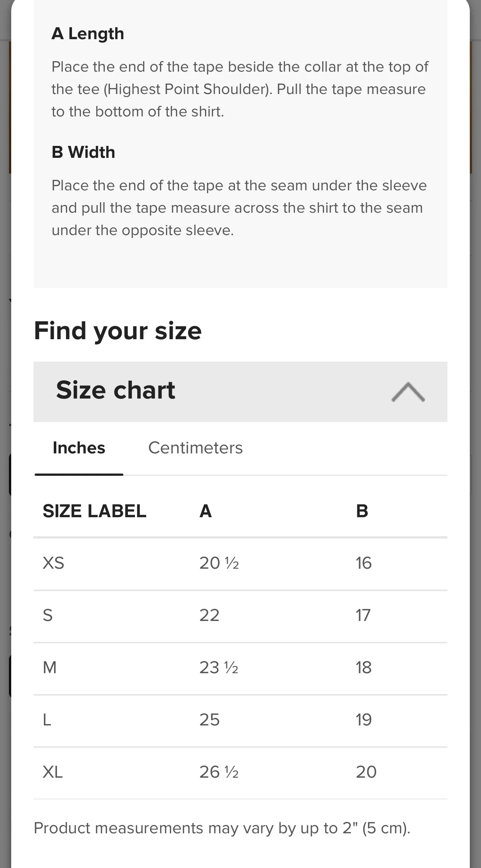Select the L size label
Image resolution: width=481 pixels, height=868 pixels.
[x=47, y=720]
